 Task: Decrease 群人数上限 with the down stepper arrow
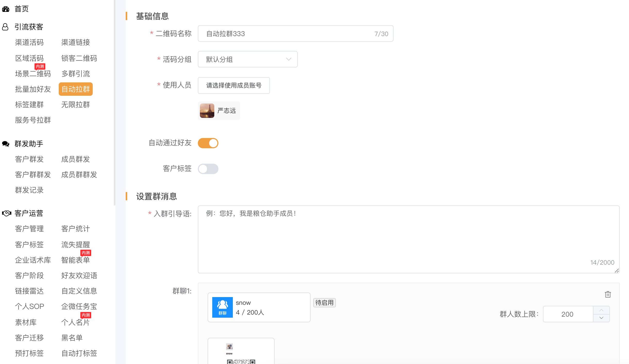tap(602, 318)
